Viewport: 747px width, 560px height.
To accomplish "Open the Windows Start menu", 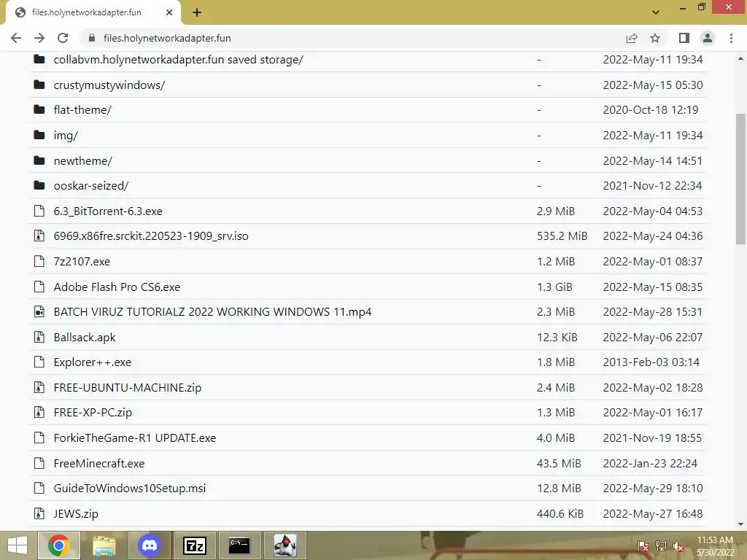I will [x=18, y=545].
